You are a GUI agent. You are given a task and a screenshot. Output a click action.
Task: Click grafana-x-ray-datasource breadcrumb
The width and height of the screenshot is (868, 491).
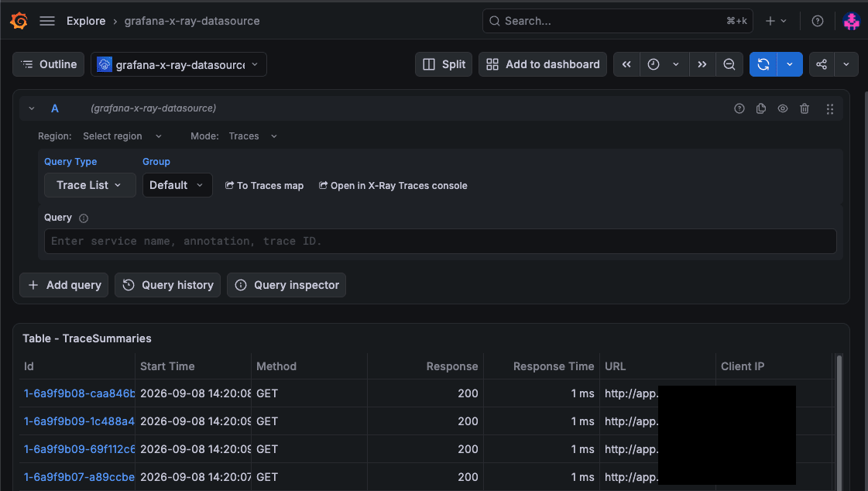coord(192,21)
